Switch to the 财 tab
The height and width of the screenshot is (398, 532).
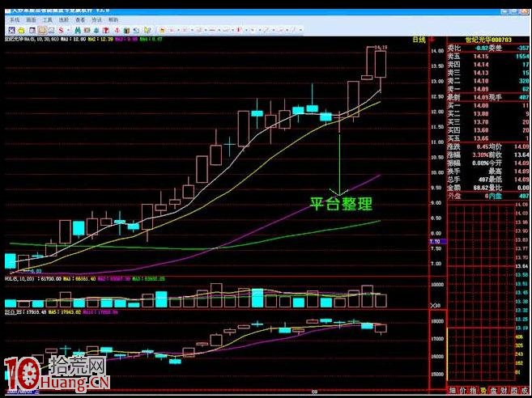pos(504,390)
